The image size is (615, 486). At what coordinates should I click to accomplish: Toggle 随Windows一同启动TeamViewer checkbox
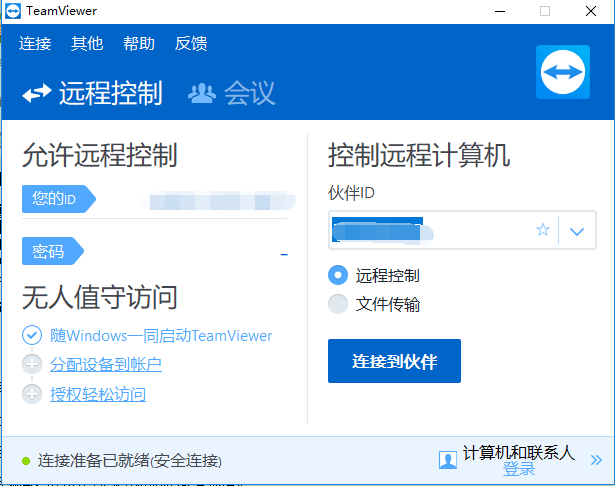(32, 335)
